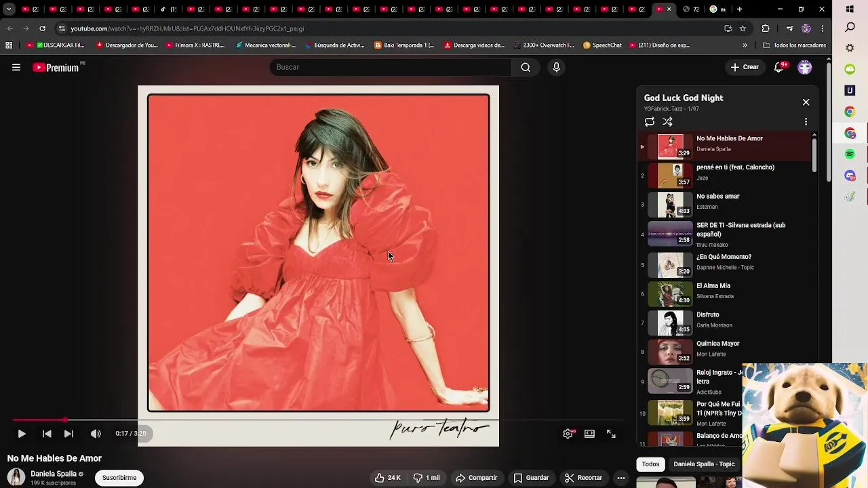Open Spotify from taskbar

point(850,155)
